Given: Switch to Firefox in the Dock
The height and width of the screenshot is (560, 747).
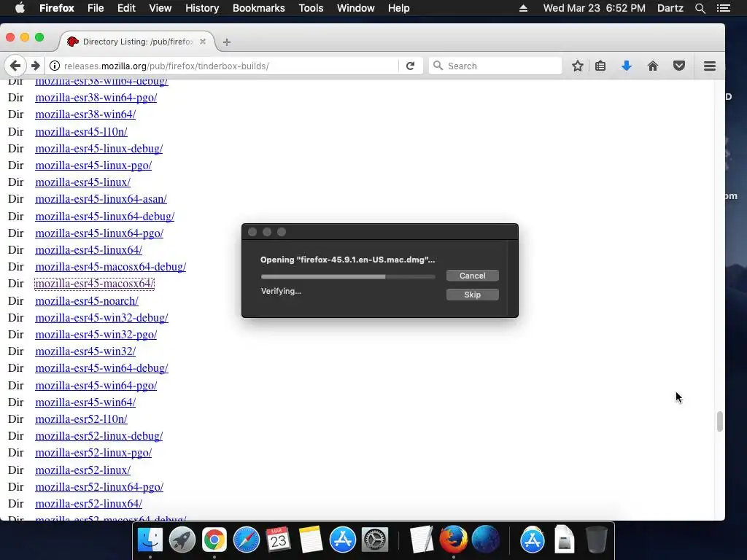Looking at the screenshot, I should click(x=454, y=540).
